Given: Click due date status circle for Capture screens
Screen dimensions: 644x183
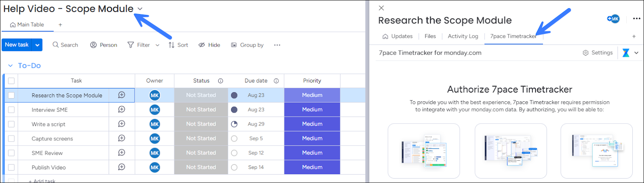Looking at the screenshot, I should (x=234, y=138).
